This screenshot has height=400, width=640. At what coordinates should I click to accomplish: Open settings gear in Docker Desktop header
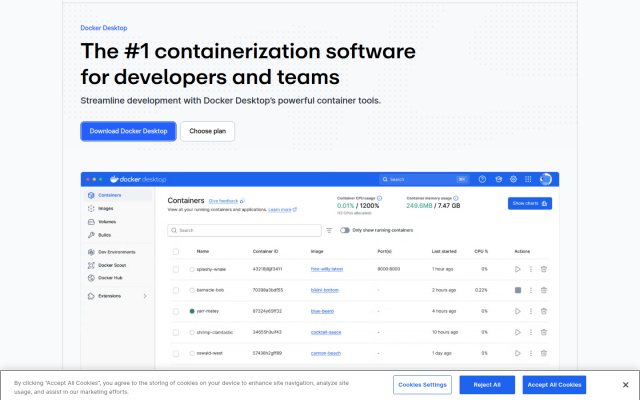(x=513, y=179)
